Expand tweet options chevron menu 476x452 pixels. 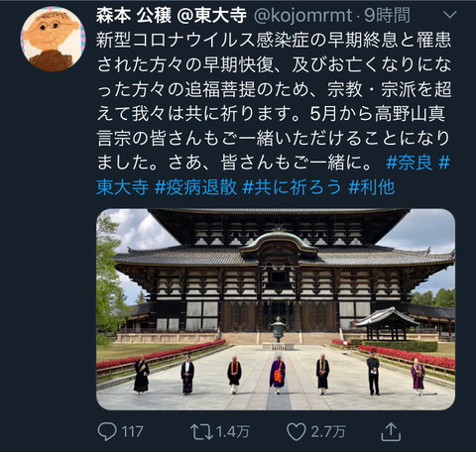(x=449, y=15)
